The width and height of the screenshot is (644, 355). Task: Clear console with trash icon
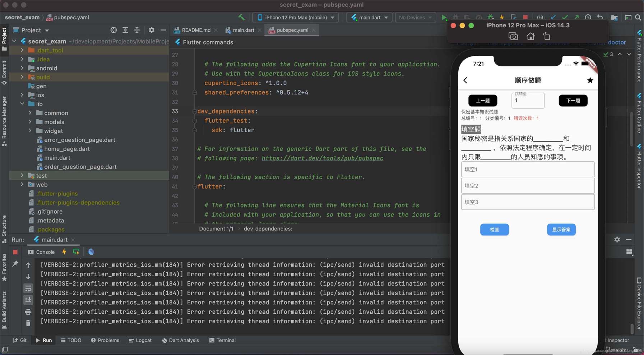28,323
